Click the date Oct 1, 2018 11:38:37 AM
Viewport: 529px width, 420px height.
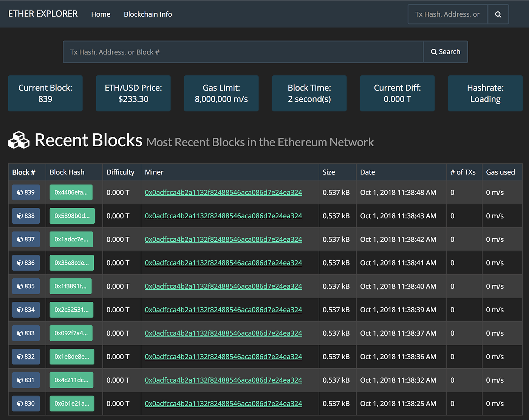coord(398,333)
